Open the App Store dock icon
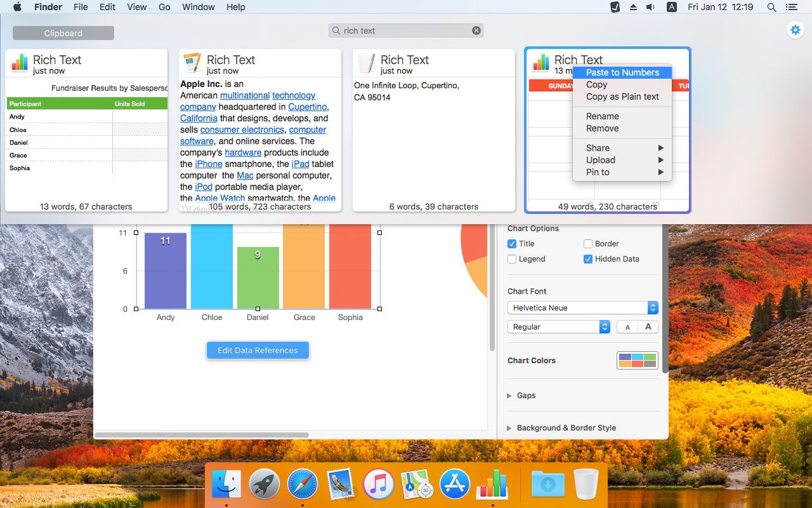The height and width of the screenshot is (508, 812). tap(455, 484)
